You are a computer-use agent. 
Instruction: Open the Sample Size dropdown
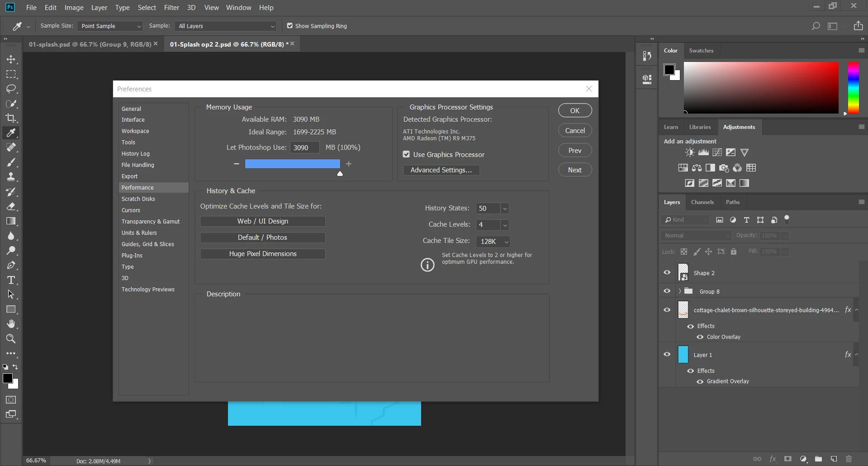pos(110,26)
